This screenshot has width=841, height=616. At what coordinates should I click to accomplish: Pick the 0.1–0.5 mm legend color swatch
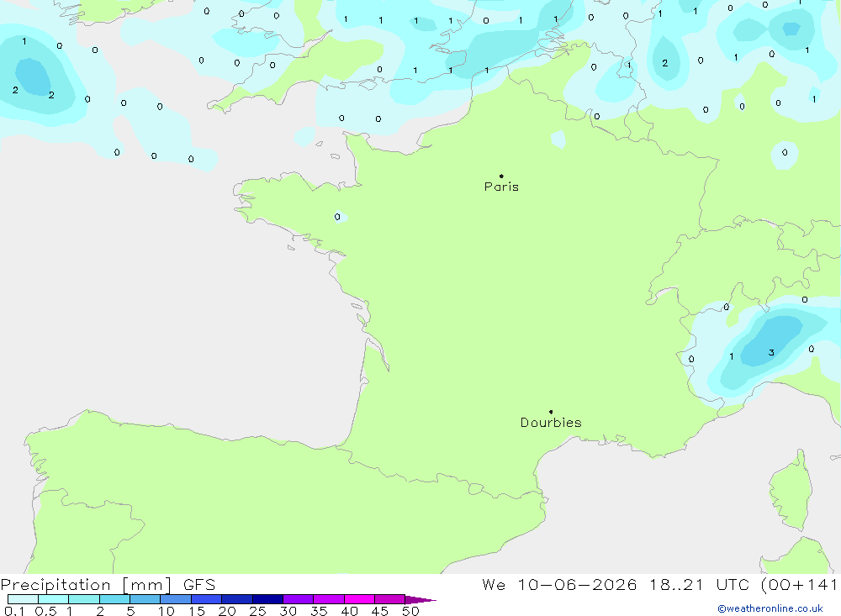(23, 599)
